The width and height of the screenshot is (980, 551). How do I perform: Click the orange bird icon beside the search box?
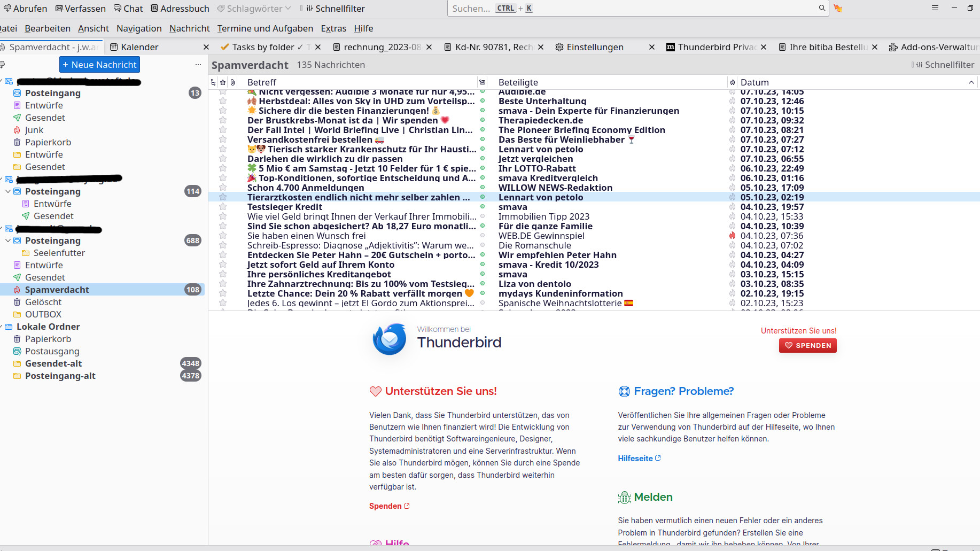point(838,8)
